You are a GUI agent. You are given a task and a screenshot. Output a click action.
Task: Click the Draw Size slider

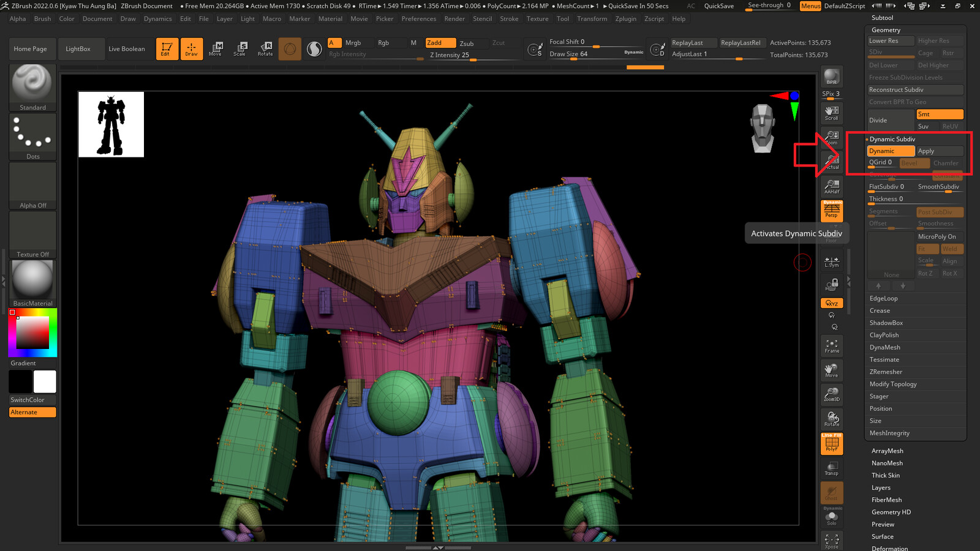[x=596, y=54]
